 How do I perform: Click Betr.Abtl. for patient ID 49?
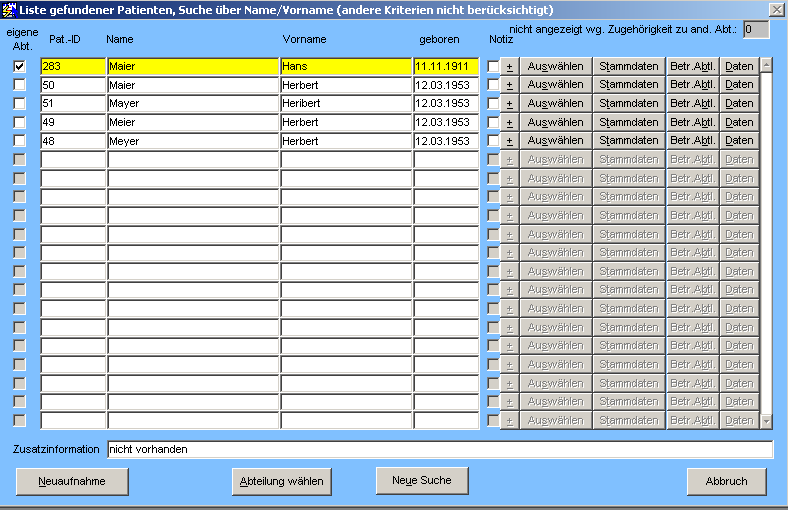[692, 122]
